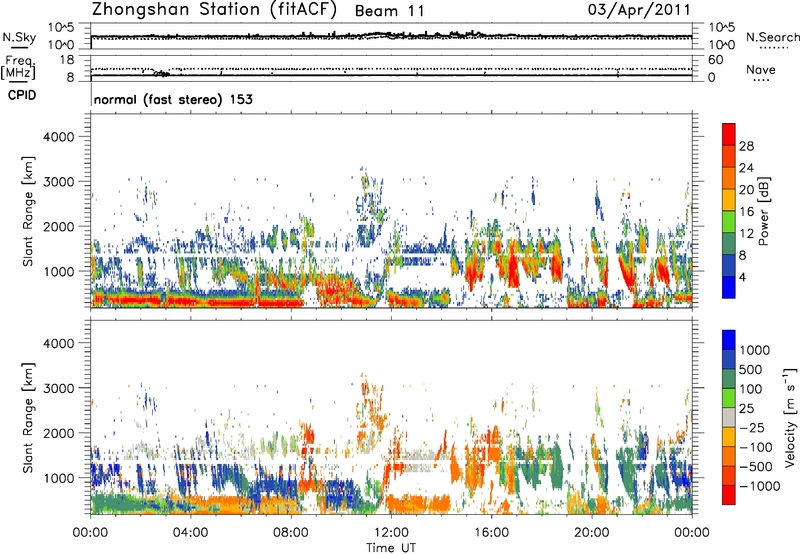Click 'Slant Range [km]' label of the velocity panel

pos(28,417)
